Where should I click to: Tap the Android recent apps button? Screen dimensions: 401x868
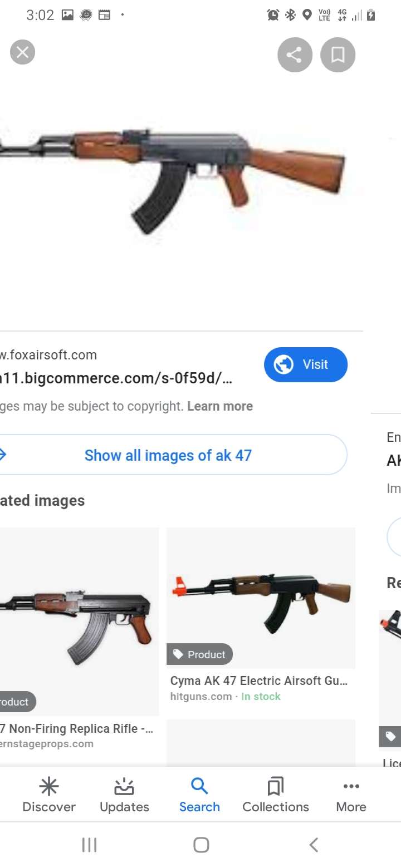(x=89, y=845)
